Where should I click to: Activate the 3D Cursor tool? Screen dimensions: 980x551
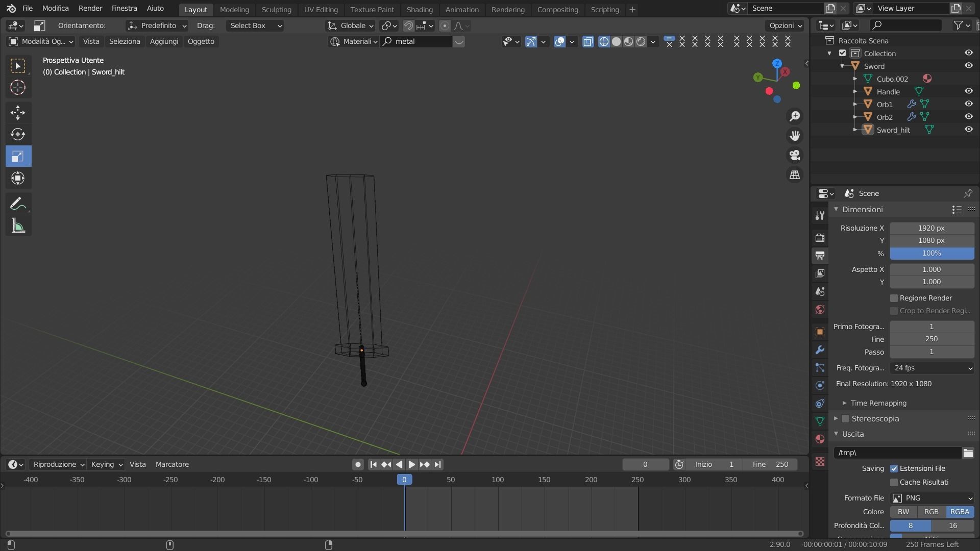coord(18,88)
